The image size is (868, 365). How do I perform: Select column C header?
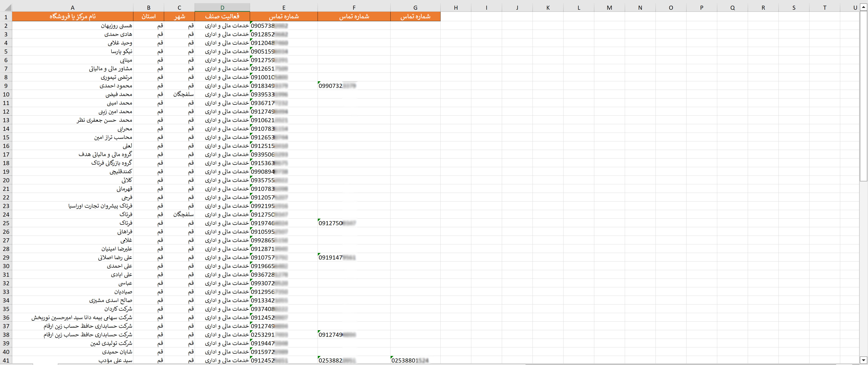click(x=179, y=7)
